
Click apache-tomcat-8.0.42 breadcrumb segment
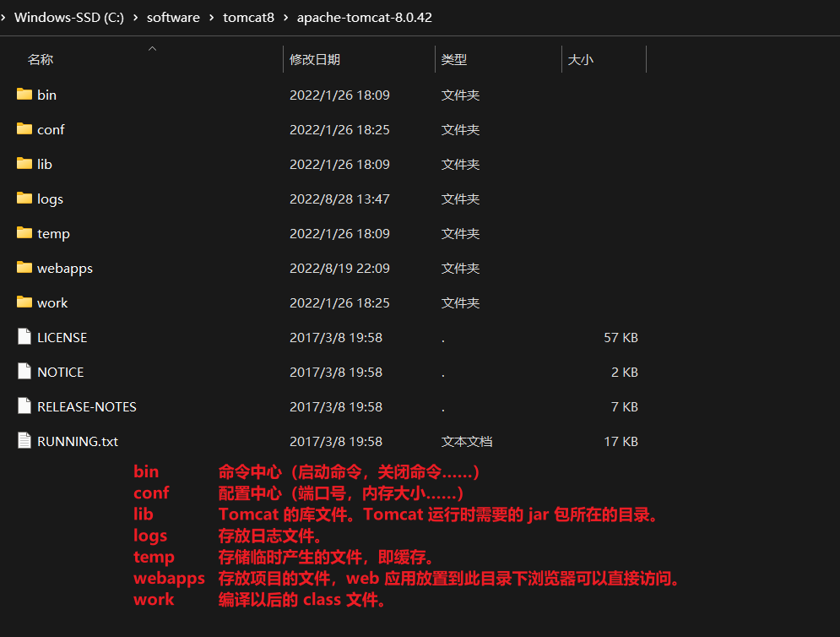(365, 18)
